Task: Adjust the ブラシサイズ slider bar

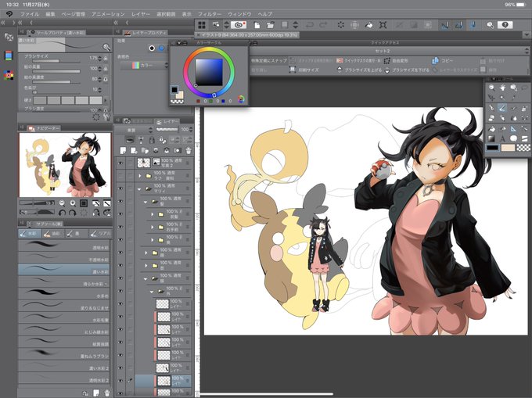Action: pos(56,61)
